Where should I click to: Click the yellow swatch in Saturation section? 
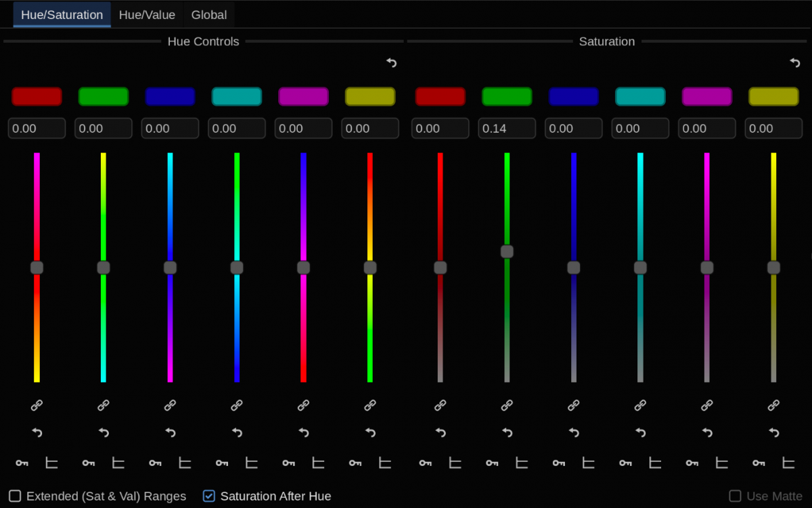(773, 97)
